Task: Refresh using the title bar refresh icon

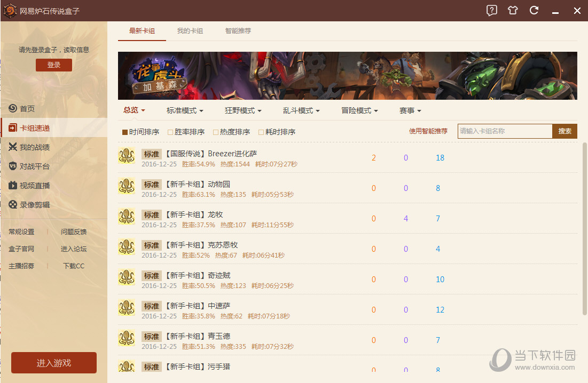Action: click(534, 11)
